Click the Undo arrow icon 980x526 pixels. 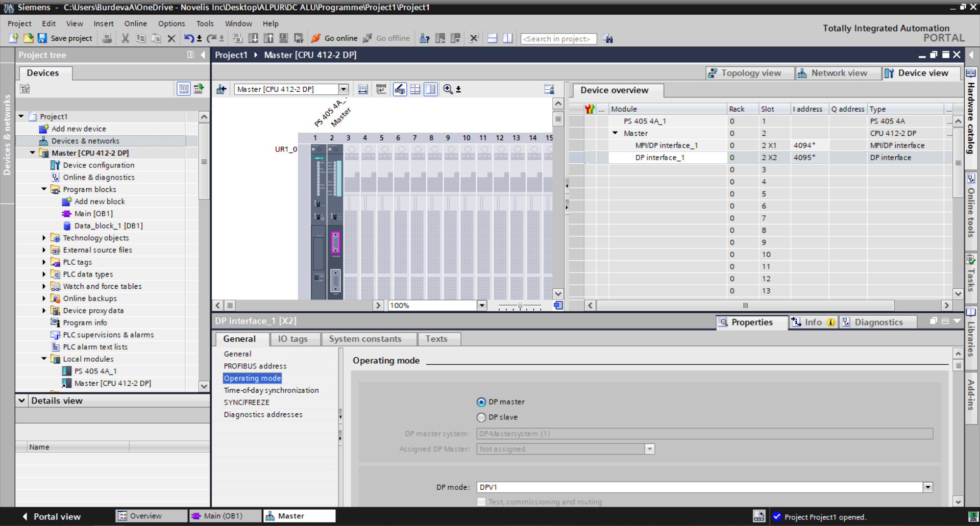(188, 38)
